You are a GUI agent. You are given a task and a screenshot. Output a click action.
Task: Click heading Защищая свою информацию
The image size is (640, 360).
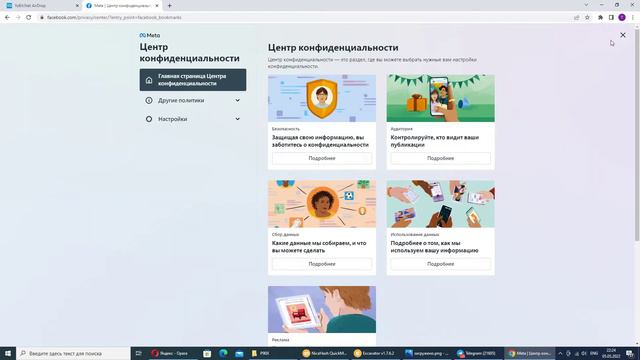click(x=320, y=141)
